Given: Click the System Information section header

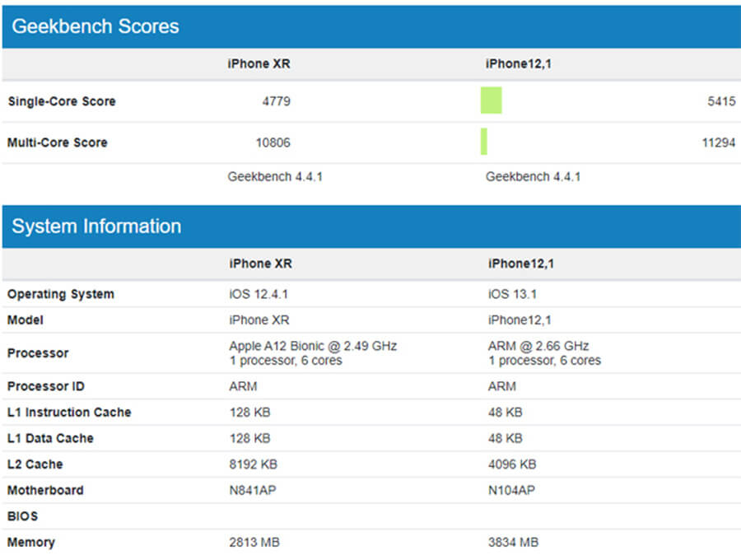Looking at the screenshot, I should pos(371,226).
